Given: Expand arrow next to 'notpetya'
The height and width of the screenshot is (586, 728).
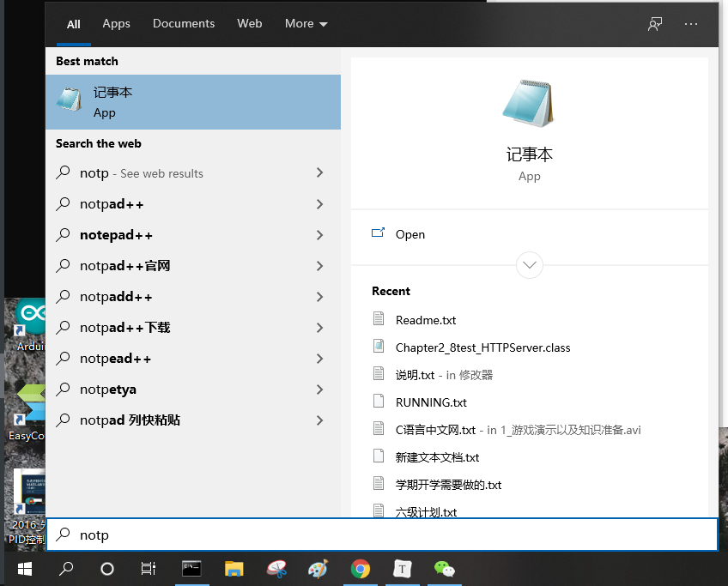Looking at the screenshot, I should (x=319, y=390).
